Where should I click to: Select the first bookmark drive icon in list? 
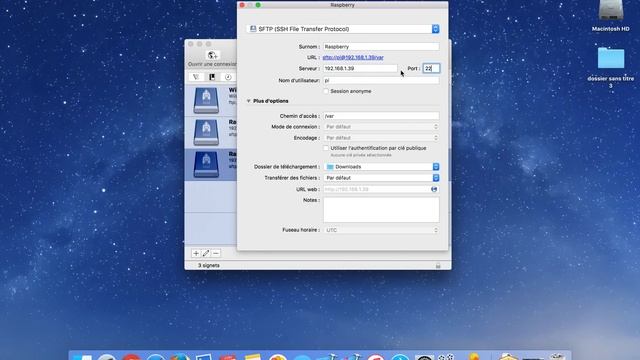tap(206, 100)
